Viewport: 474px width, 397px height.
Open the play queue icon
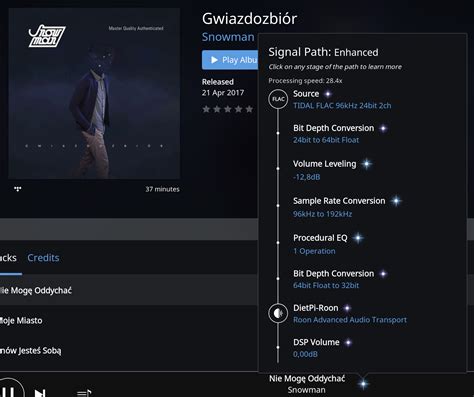click(x=84, y=393)
